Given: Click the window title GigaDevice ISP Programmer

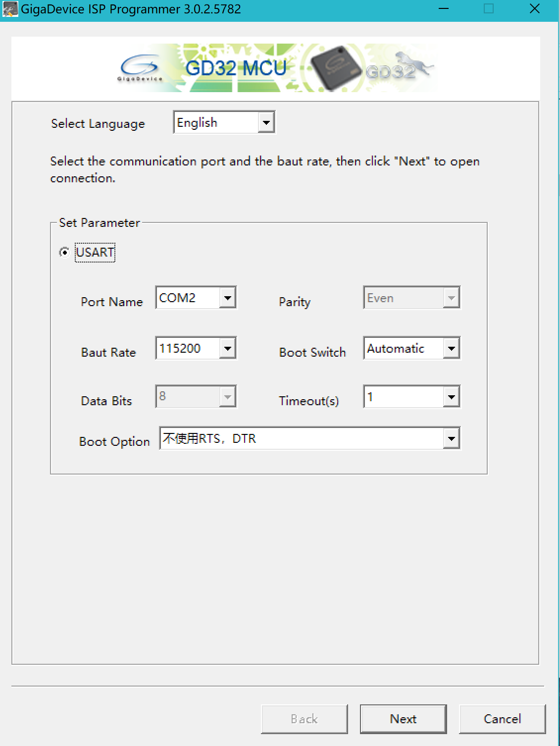Looking at the screenshot, I should [x=131, y=9].
